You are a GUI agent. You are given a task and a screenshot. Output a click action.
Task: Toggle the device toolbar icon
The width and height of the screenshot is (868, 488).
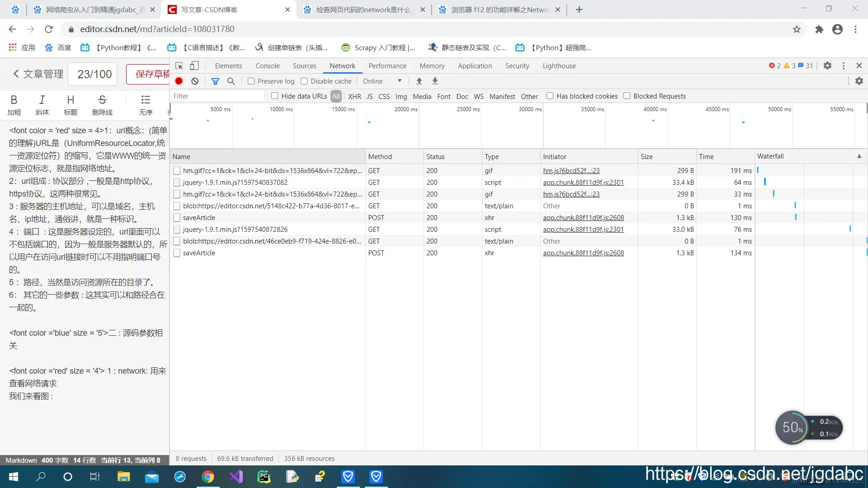tap(194, 66)
